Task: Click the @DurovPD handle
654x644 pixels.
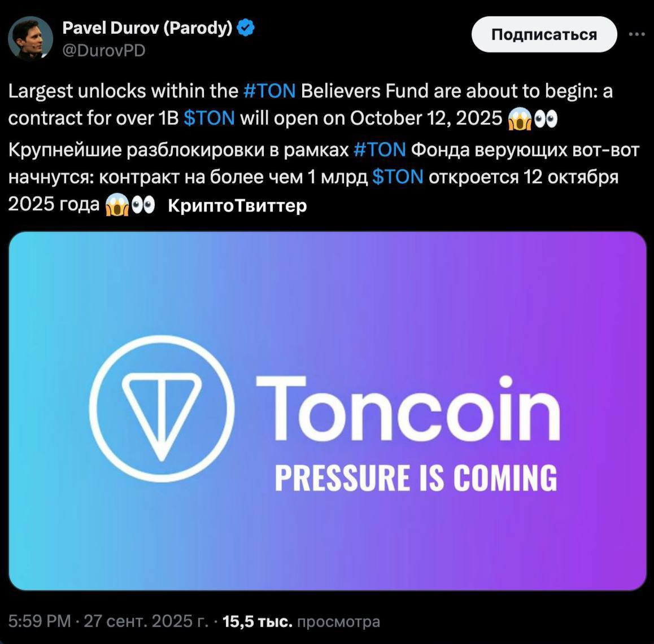Action: point(103,51)
